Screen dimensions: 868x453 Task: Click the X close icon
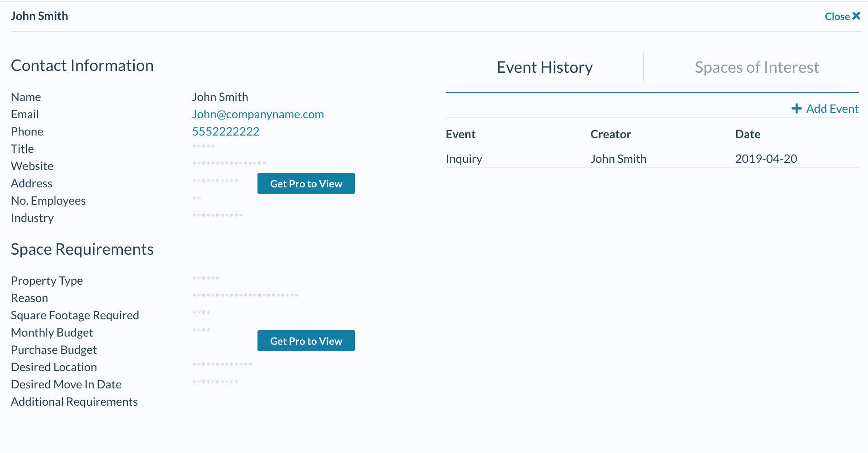click(x=856, y=16)
